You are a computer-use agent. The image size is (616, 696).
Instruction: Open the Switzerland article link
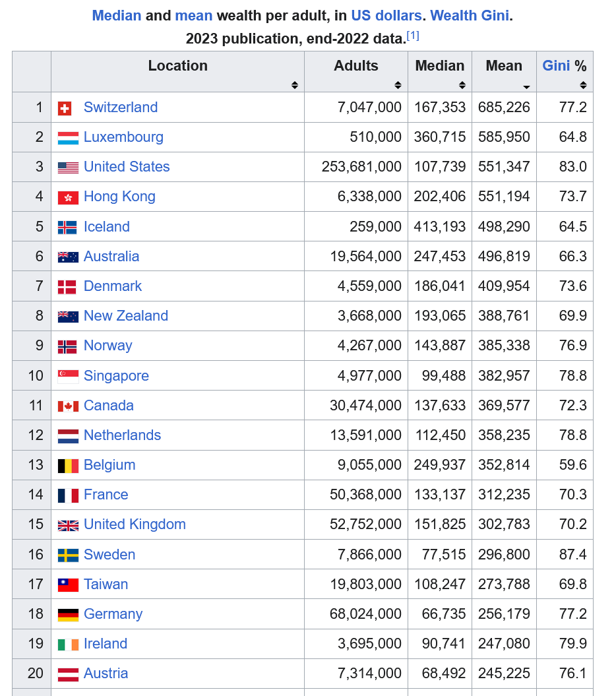120,107
